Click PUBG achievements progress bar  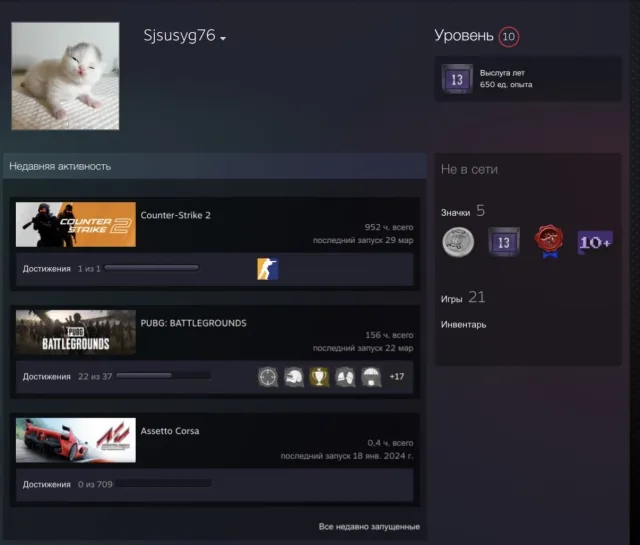coord(163,376)
